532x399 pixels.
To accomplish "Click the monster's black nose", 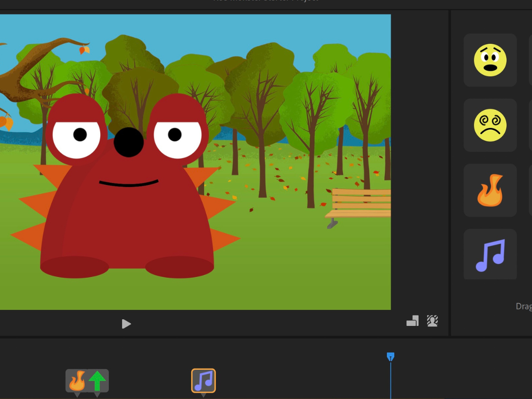I will tap(129, 142).
